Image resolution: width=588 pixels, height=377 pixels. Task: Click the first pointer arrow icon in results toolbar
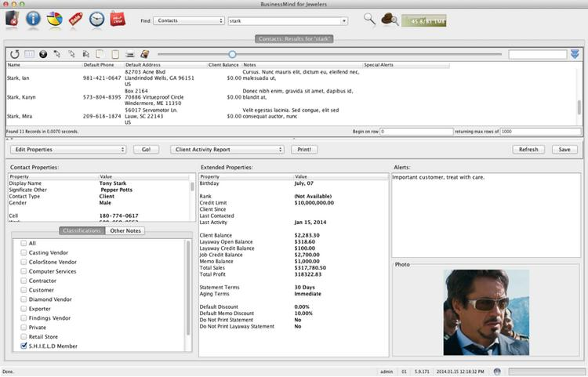[57, 54]
